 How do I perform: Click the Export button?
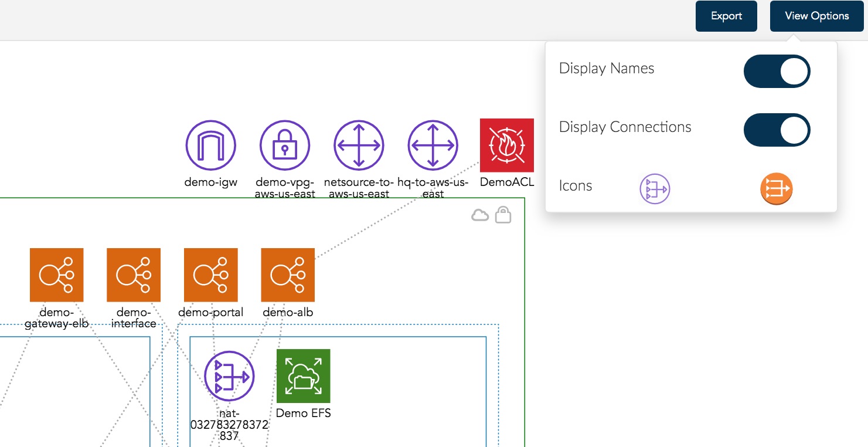point(726,16)
